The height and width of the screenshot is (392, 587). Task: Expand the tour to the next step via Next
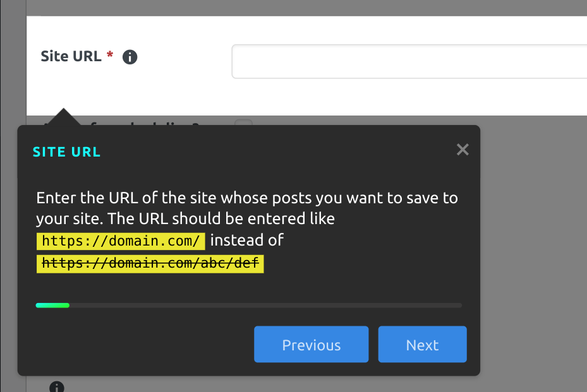(x=422, y=344)
